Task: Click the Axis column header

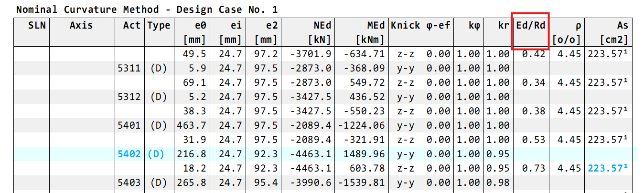Action: [81, 26]
